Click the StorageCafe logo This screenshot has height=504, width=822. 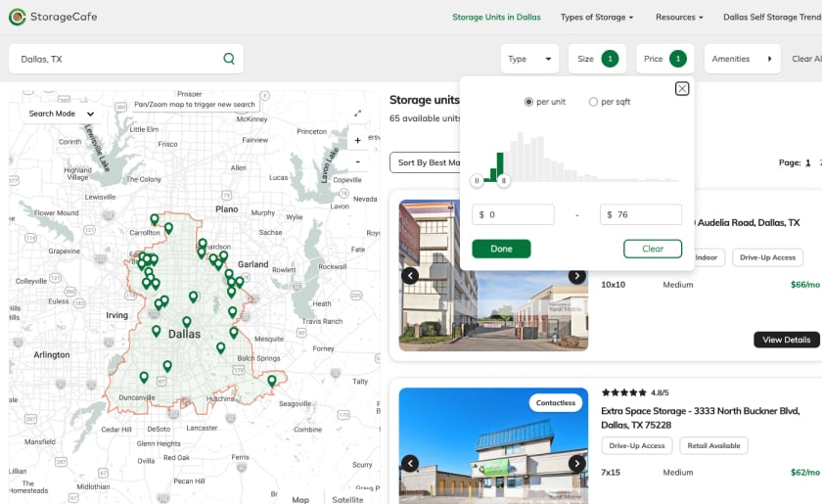click(x=53, y=17)
